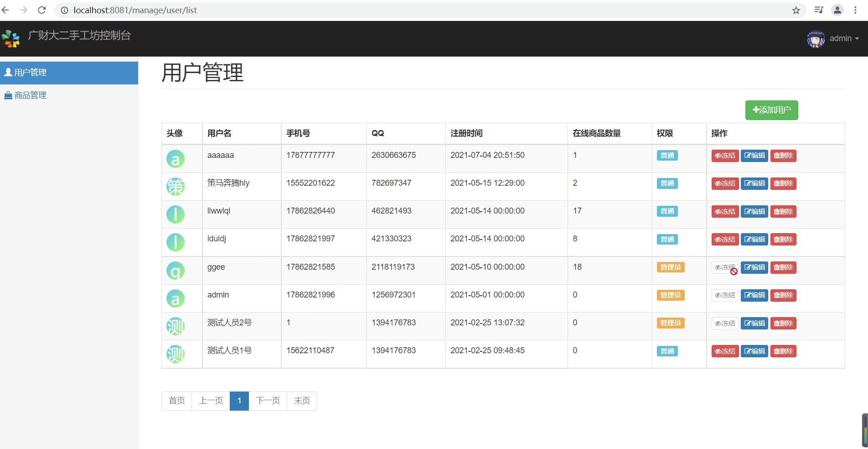
Task: Click the pinwheel logo in the header
Action: point(11,38)
